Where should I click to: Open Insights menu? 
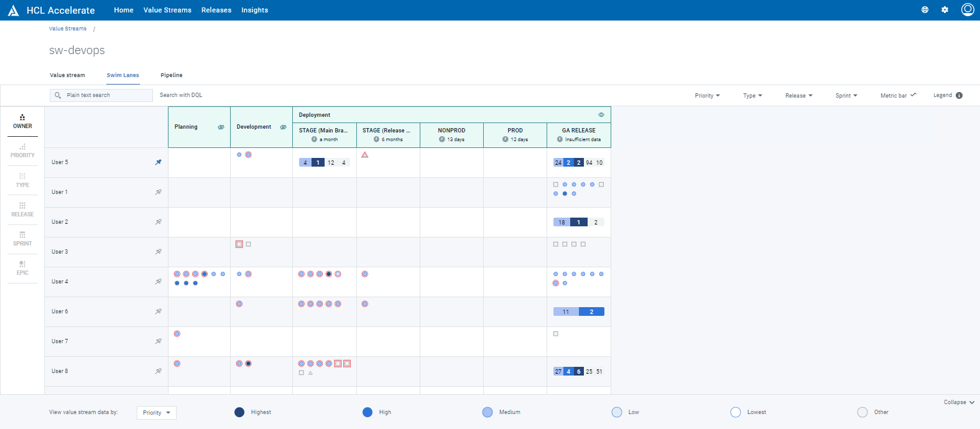point(255,10)
